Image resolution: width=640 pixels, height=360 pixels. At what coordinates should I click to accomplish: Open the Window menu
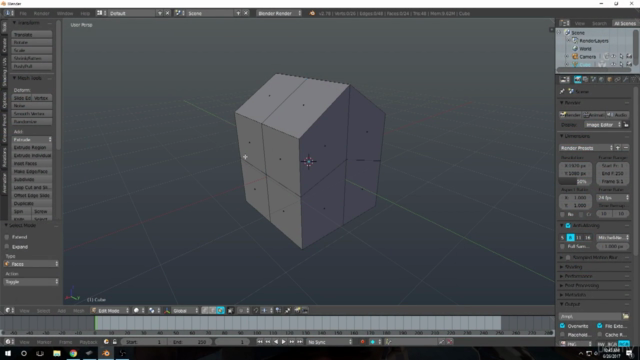pyautogui.click(x=65, y=13)
